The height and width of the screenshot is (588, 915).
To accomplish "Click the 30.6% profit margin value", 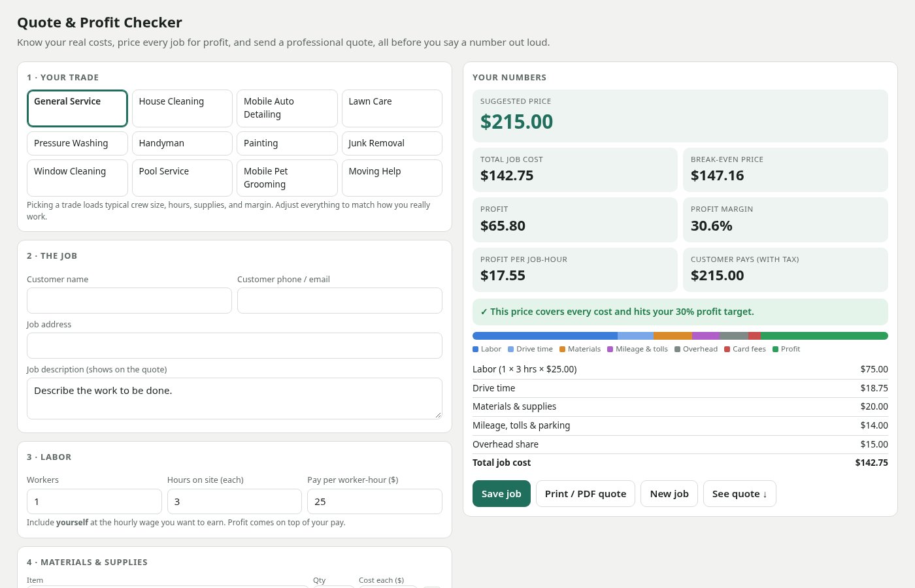I will click(711, 226).
